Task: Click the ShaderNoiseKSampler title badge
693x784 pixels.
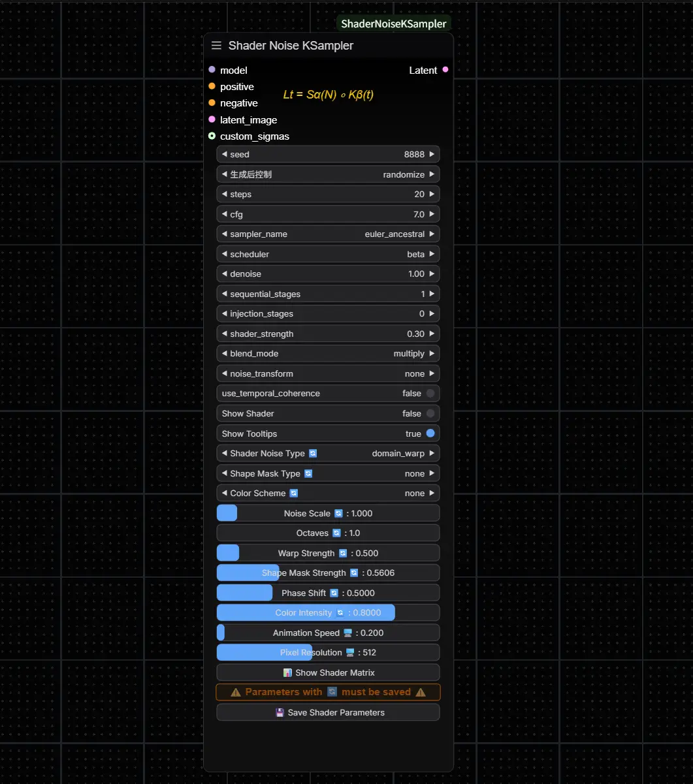Action: pyautogui.click(x=393, y=24)
